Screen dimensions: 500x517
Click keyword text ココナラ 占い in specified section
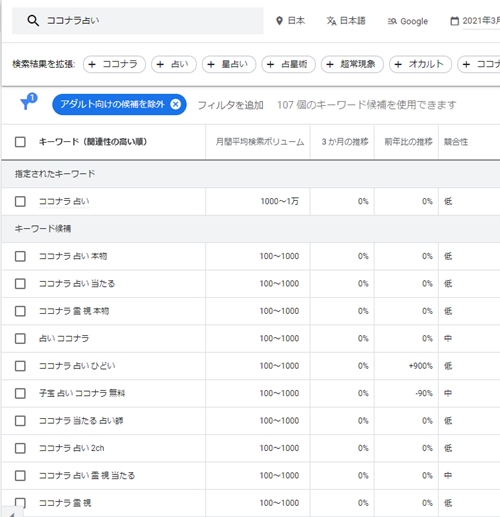coord(64,201)
